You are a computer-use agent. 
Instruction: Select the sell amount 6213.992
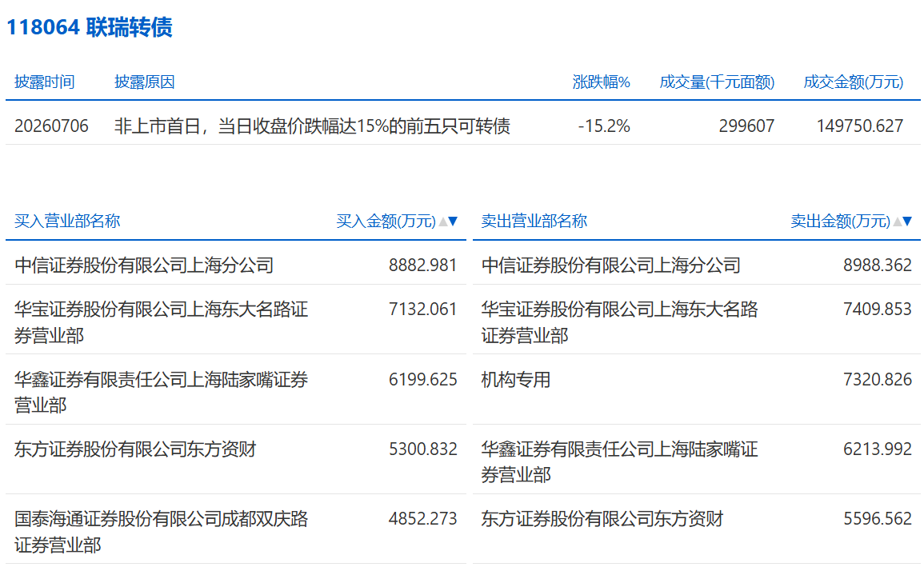pos(878,449)
